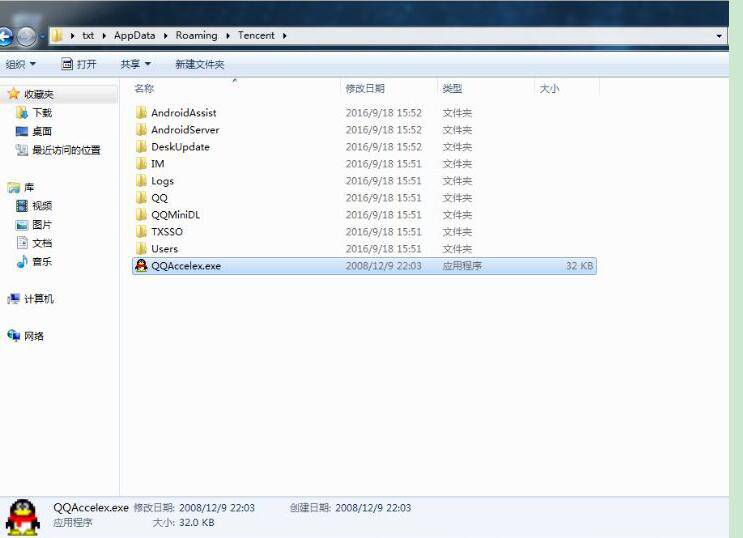Click the QQMiniDL folder icon
Screen dimensions: 743x538
141,215
